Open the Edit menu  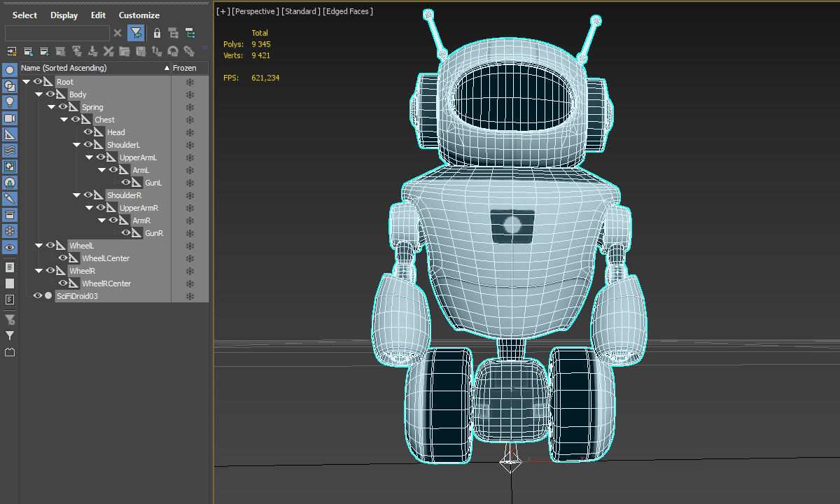tap(99, 15)
